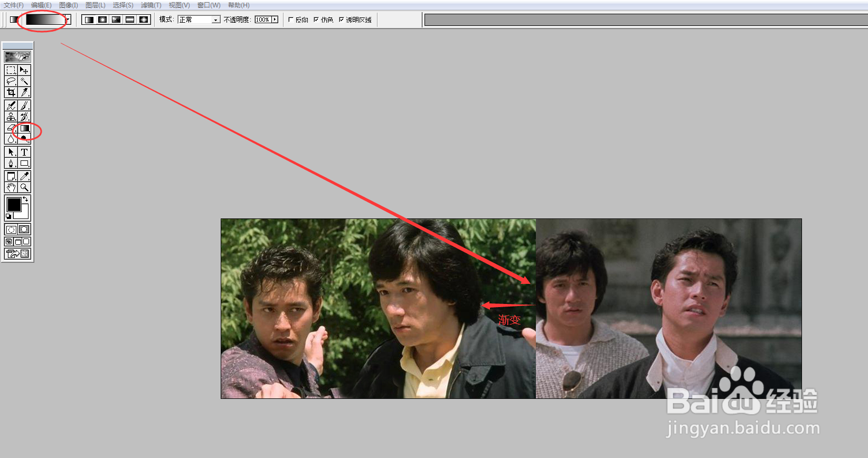Open the 图层(L) menu
The width and height of the screenshot is (868, 458).
pyautogui.click(x=96, y=5)
